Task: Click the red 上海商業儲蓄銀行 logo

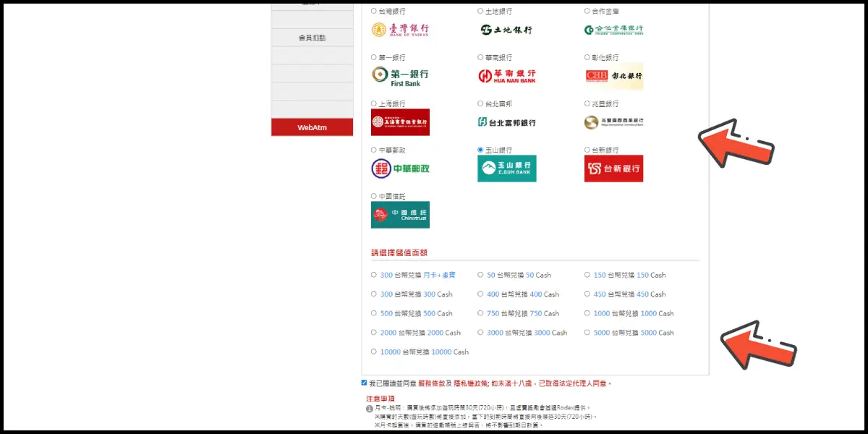Action: click(x=400, y=122)
